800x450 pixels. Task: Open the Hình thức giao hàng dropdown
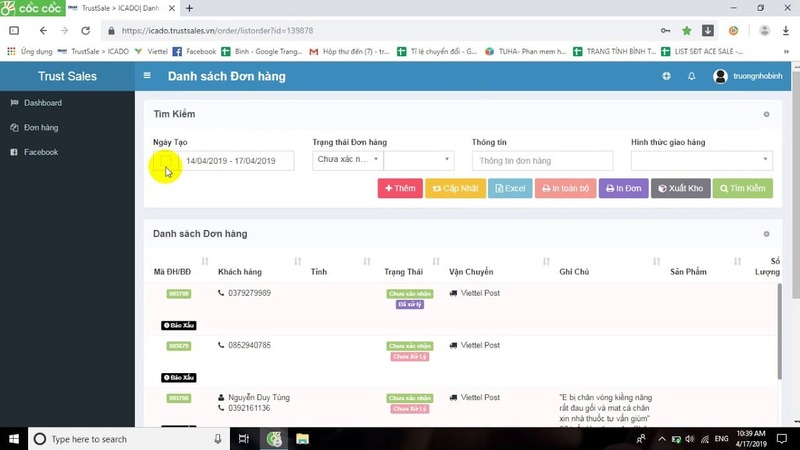click(x=702, y=160)
